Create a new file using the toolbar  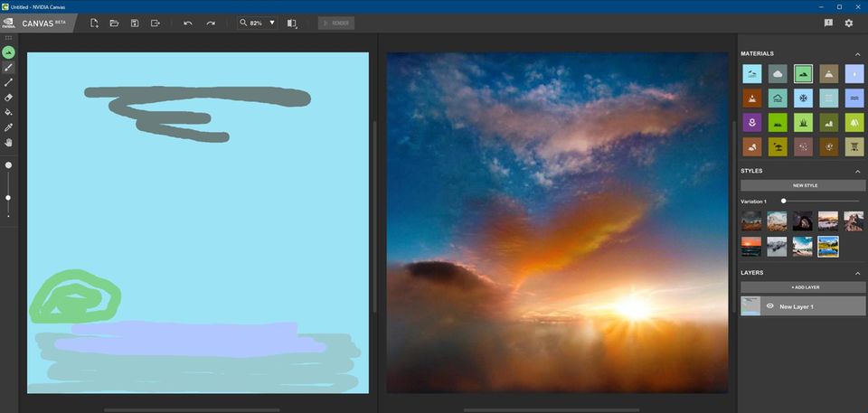coord(94,23)
